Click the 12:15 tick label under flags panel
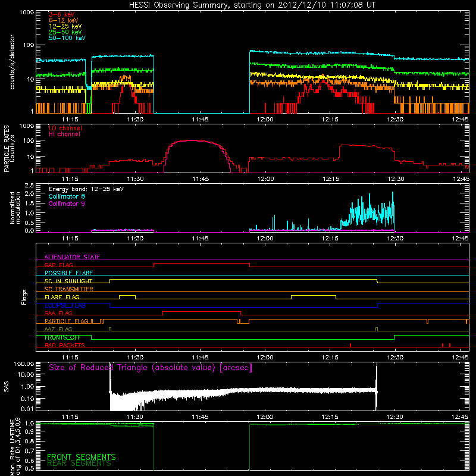 click(330, 358)
